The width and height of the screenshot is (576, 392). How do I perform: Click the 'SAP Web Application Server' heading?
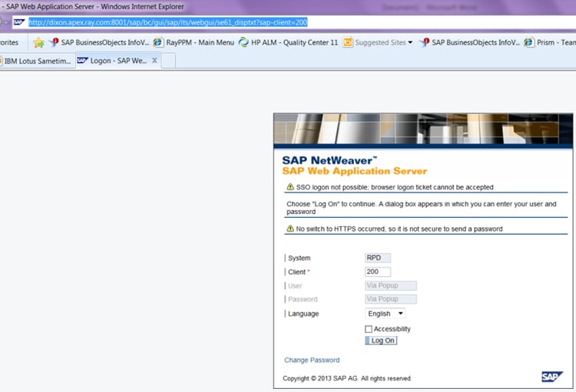(355, 171)
